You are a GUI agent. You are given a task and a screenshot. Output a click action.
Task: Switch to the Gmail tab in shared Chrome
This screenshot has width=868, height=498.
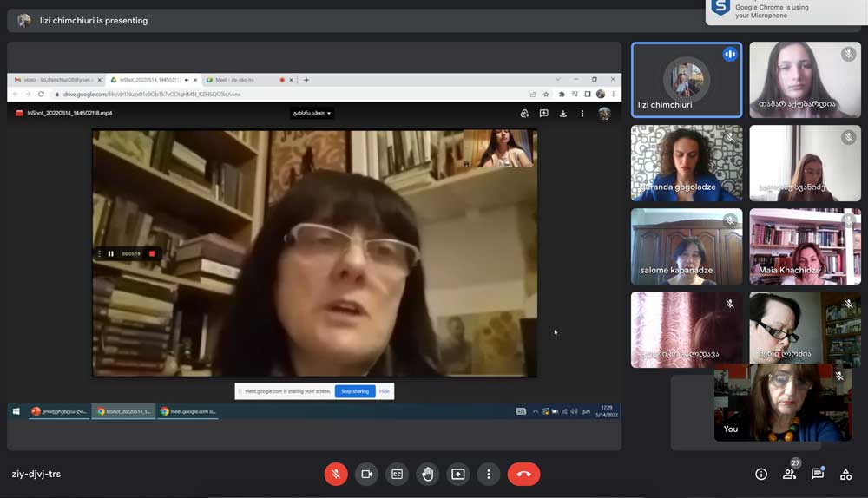coord(52,80)
